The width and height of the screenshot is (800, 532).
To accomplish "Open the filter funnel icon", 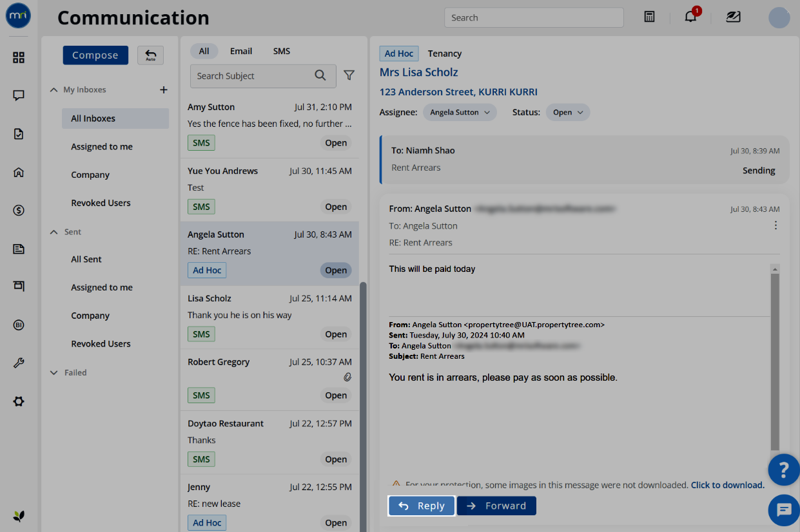I will pos(349,75).
